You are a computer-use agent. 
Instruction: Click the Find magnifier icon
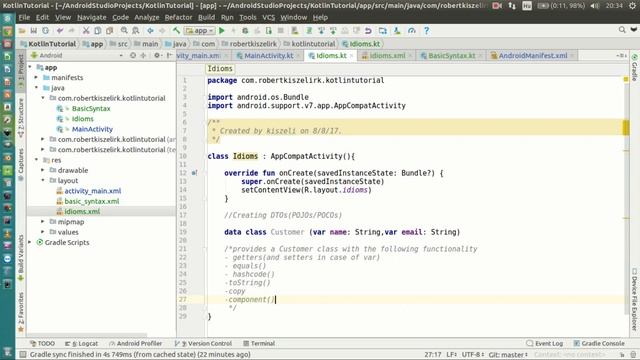tap(124, 31)
